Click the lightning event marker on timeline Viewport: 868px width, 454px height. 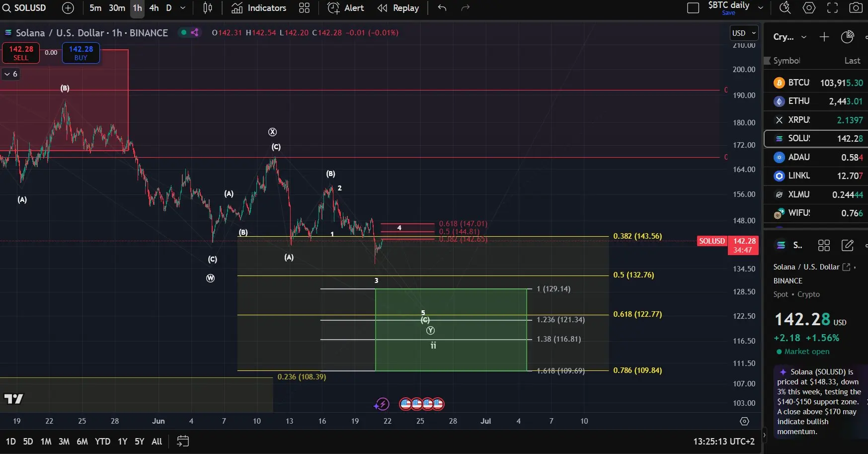(x=382, y=404)
